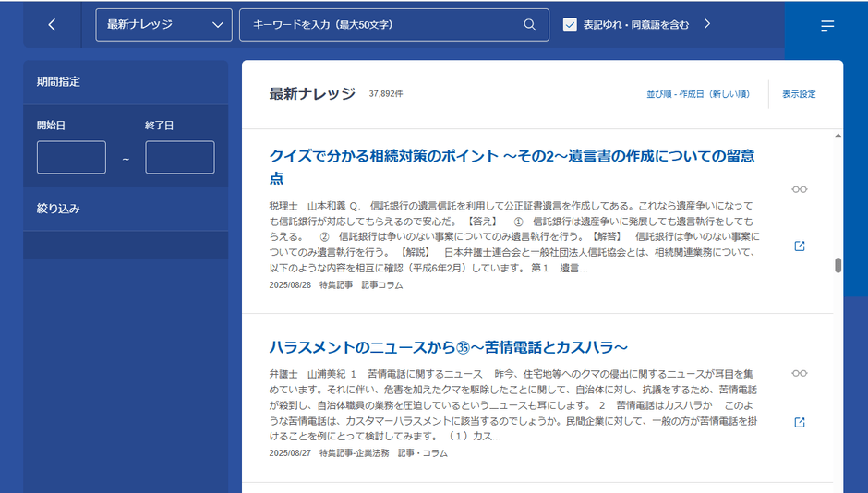
Task: Click the search magnifier icon
Action: (x=530, y=25)
